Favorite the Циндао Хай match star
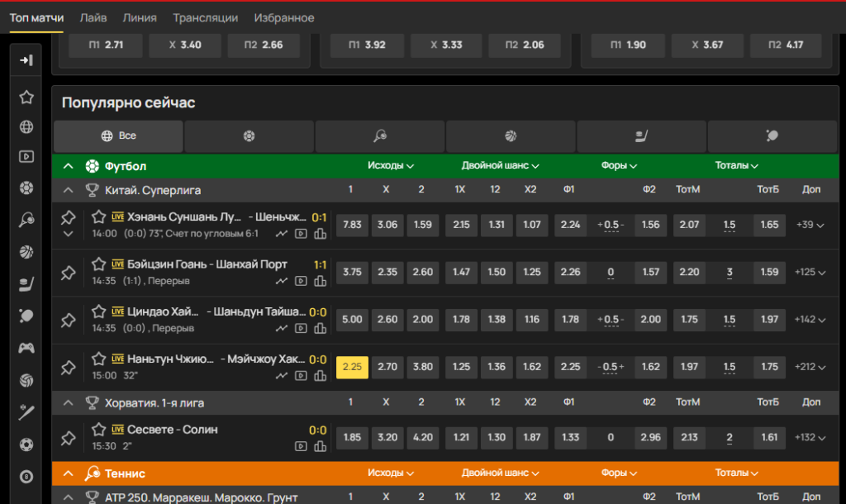This screenshot has width=846, height=504. (99, 311)
